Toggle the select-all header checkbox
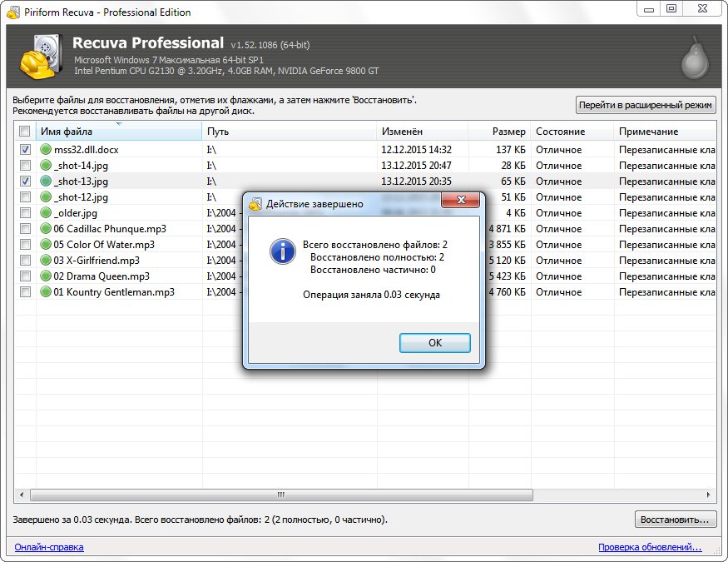Viewport: 728px width, 562px height. coord(25,132)
